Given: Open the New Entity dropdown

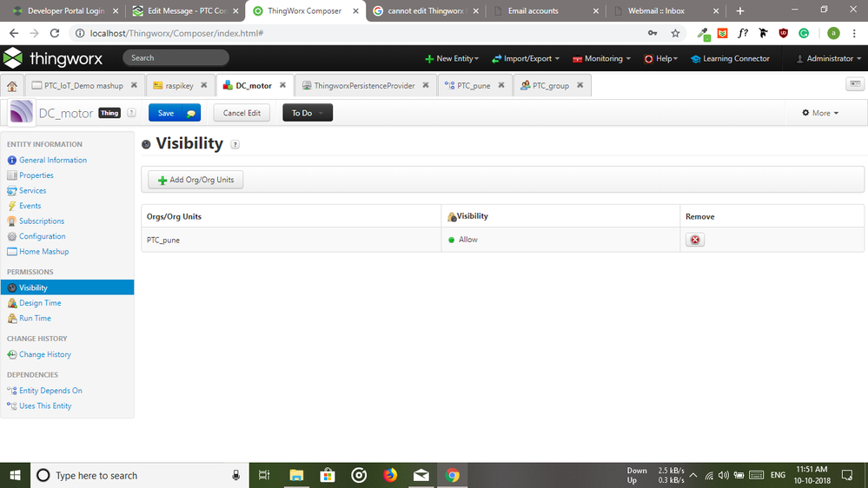Looking at the screenshot, I should click(452, 59).
